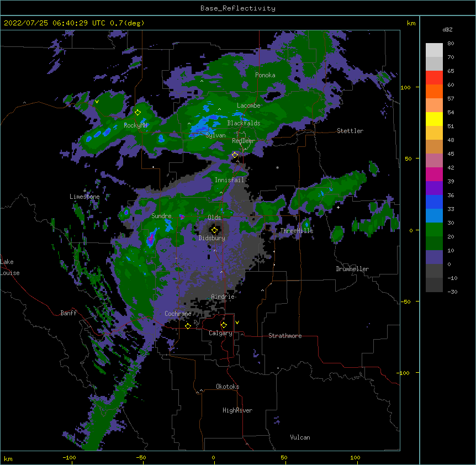Viewport: 476px width, 465px height.
Task: Click the Limestone label
Action: click(84, 197)
